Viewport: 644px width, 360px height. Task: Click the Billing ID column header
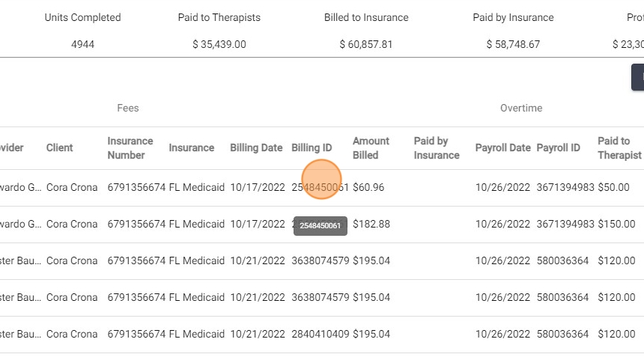[312, 148]
